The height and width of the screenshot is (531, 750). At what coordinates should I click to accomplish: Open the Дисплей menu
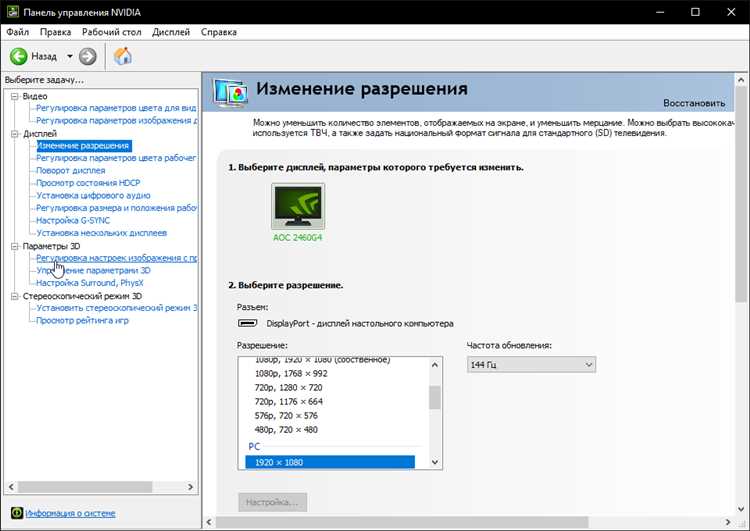click(x=171, y=32)
